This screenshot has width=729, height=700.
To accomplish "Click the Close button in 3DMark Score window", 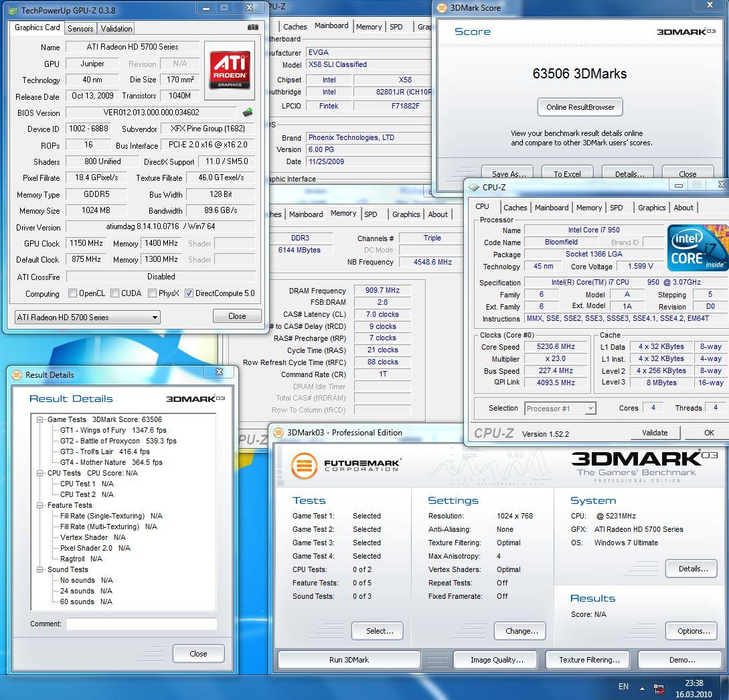I will click(x=687, y=173).
